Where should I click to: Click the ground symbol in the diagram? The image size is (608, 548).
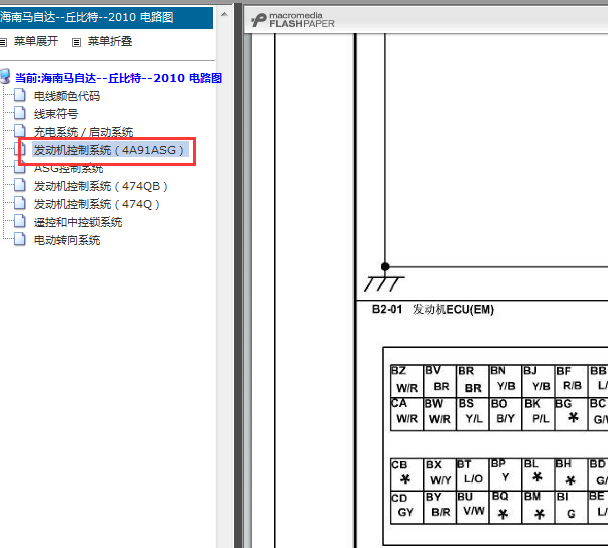pyautogui.click(x=384, y=283)
